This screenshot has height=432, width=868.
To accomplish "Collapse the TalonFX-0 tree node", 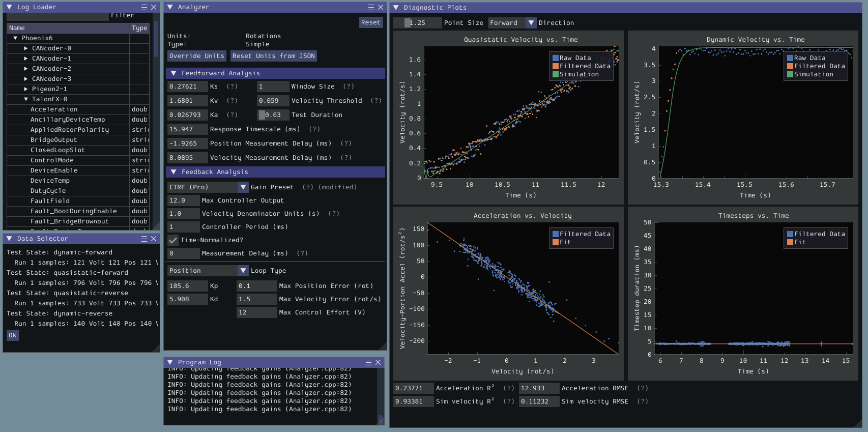I will (26, 99).
